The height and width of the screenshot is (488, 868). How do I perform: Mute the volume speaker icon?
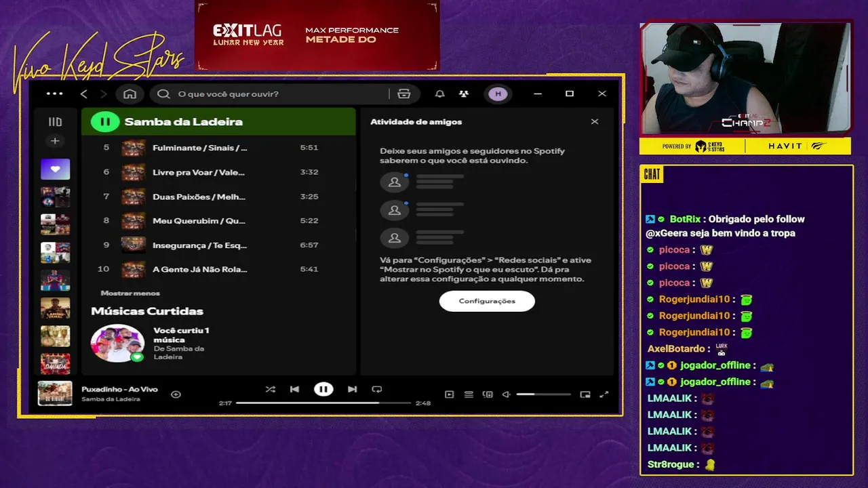tap(506, 394)
